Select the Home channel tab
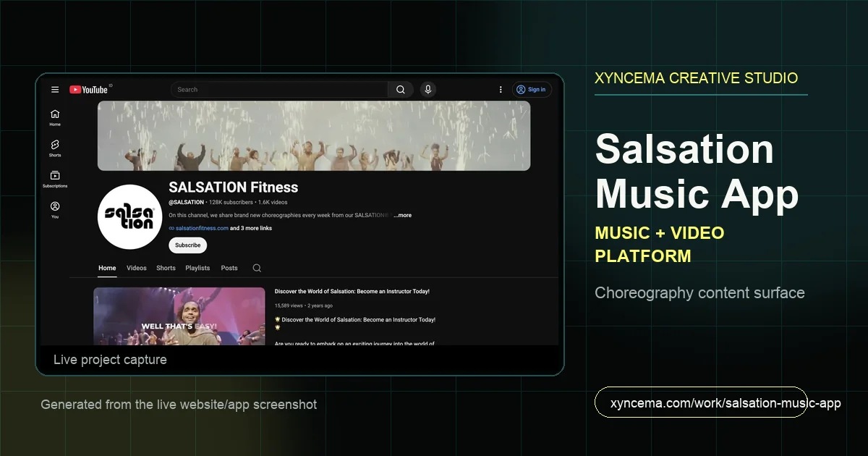This screenshot has width=868, height=456. click(107, 268)
